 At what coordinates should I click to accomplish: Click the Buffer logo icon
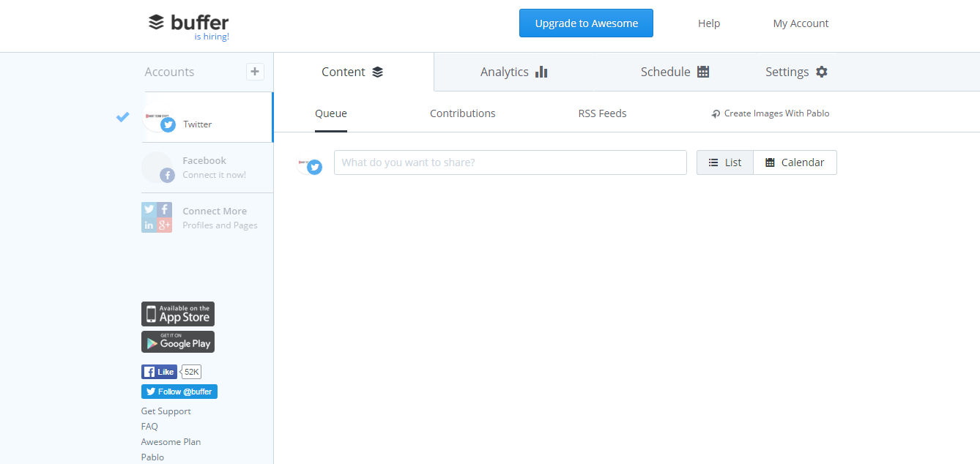tap(156, 23)
